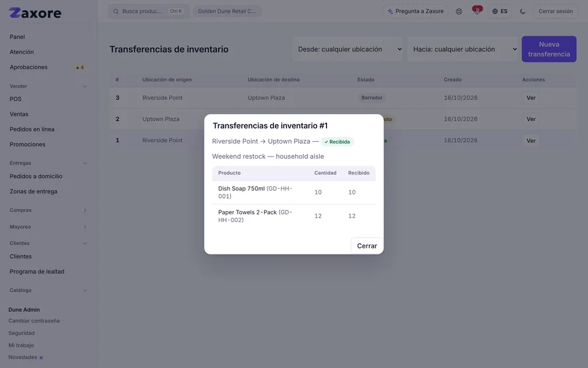Open POS in the sidebar

click(15, 99)
